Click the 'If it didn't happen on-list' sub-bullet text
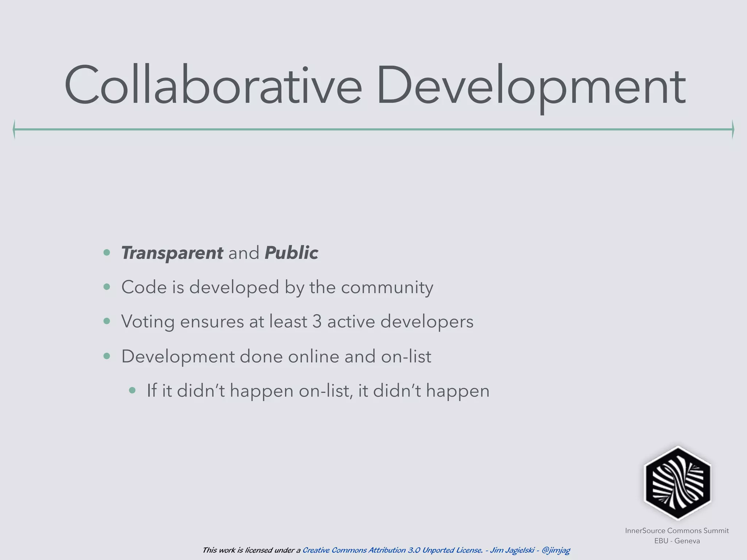This screenshot has width=747, height=560. [x=318, y=391]
